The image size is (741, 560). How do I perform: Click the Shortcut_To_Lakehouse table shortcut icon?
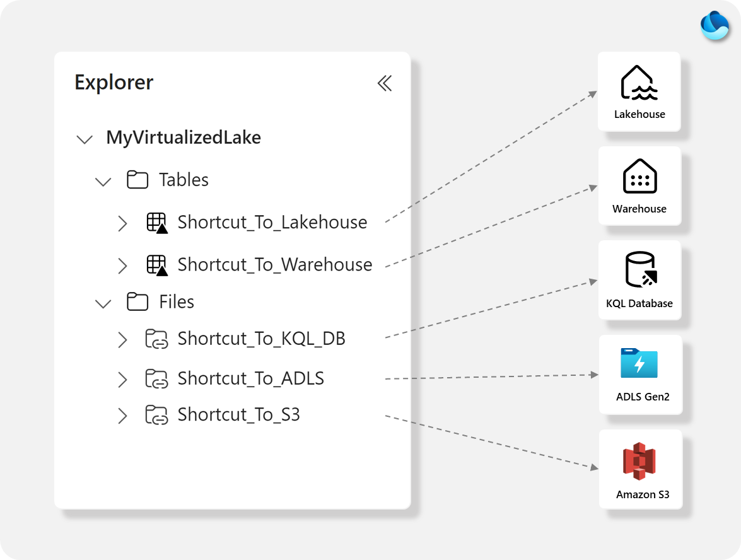(158, 223)
